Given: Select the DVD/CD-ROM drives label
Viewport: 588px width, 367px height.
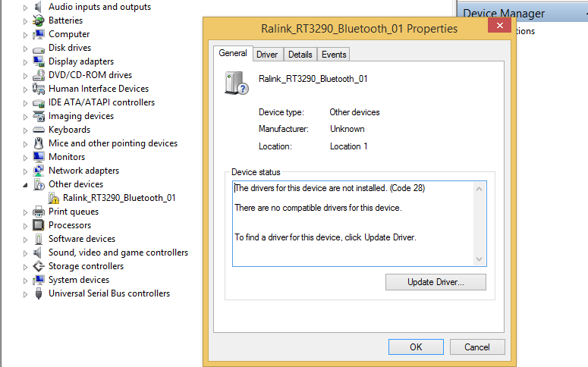Looking at the screenshot, I should 90,75.
